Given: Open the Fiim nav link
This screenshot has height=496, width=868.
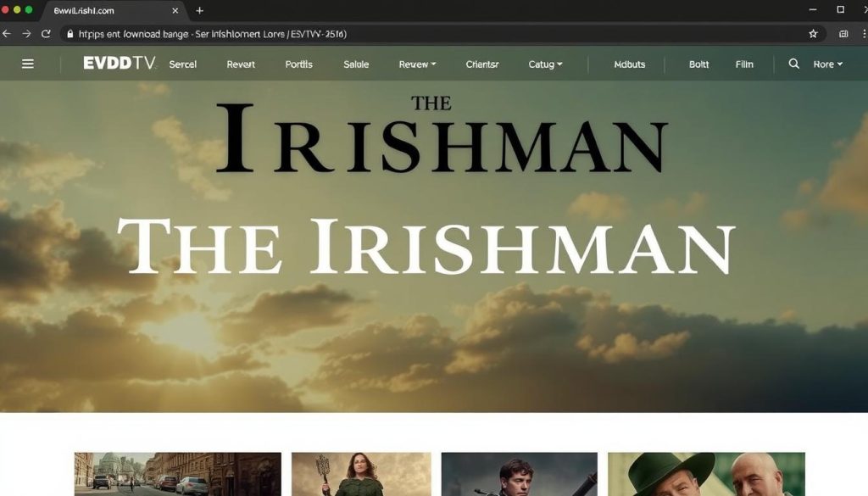Looking at the screenshot, I should point(744,64).
